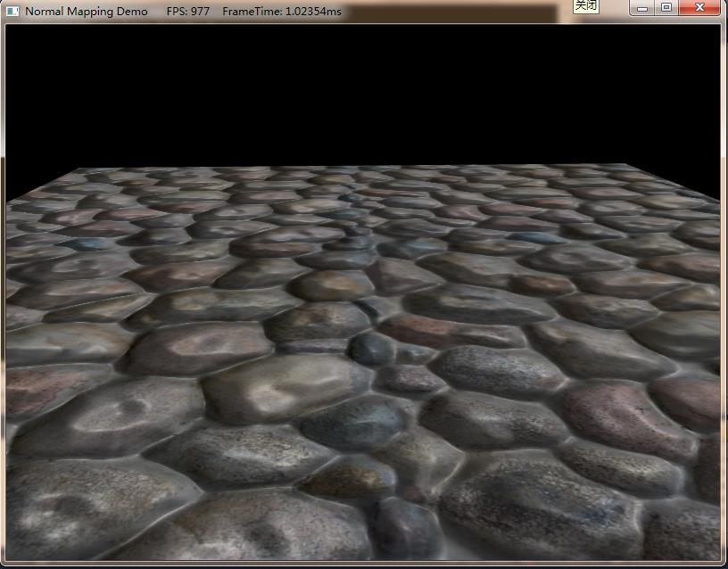Minimize the Normal Mapping Demo window
Image resolution: width=728 pixels, height=569 pixels.
click(642, 7)
